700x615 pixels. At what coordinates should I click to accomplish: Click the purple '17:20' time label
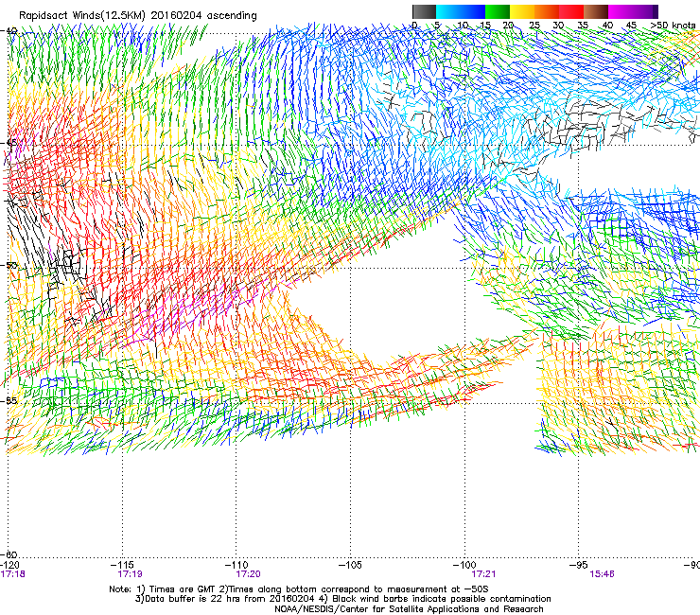pyautogui.click(x=248, y=574)
